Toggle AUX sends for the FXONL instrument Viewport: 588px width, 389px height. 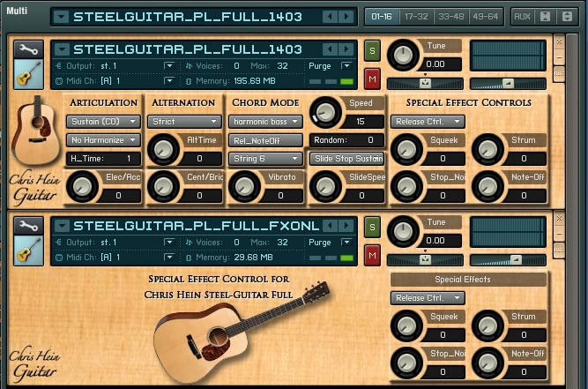(x=559, y=250)
